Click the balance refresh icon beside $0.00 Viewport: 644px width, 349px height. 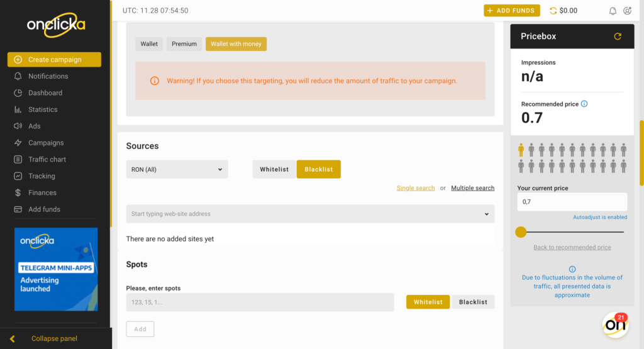(553, 11)
